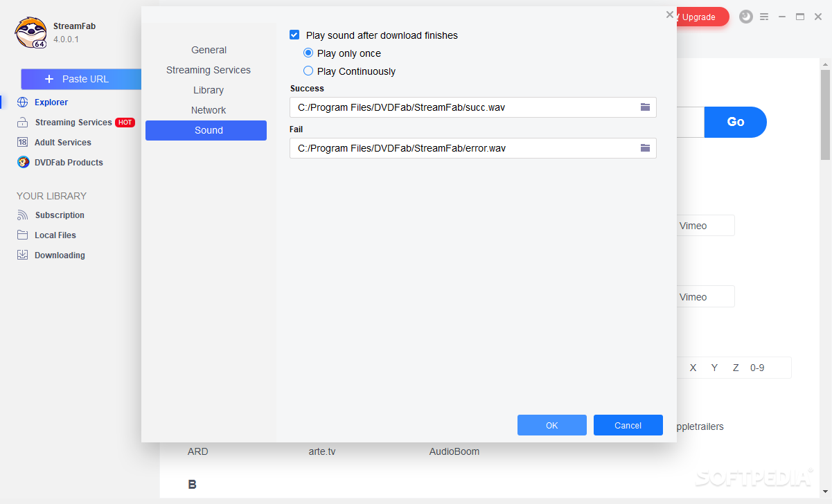Open Streaming Services from the left sidebar
This screenshot has height=504, width=832.
point(73,123)
